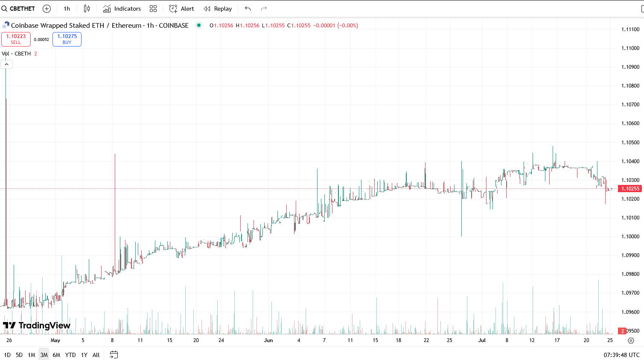Click the close value C1.10255

pyautogui.click(x=299, y=26)
